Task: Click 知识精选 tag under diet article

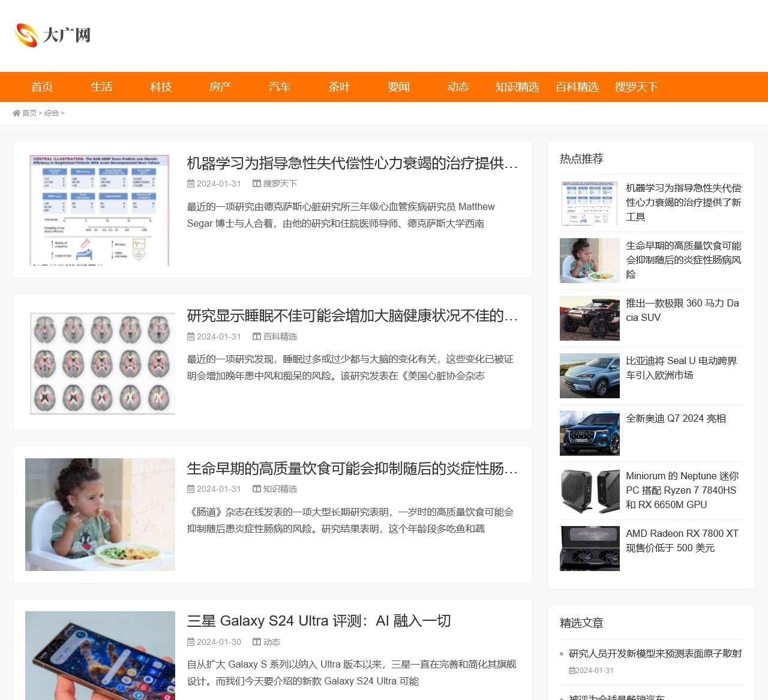Action: coord(280,489)
